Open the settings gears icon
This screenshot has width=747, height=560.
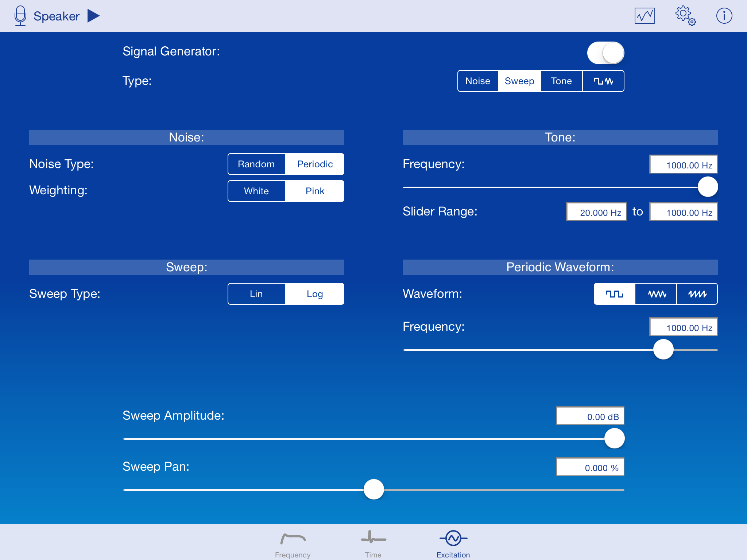[x=685, y=16]
